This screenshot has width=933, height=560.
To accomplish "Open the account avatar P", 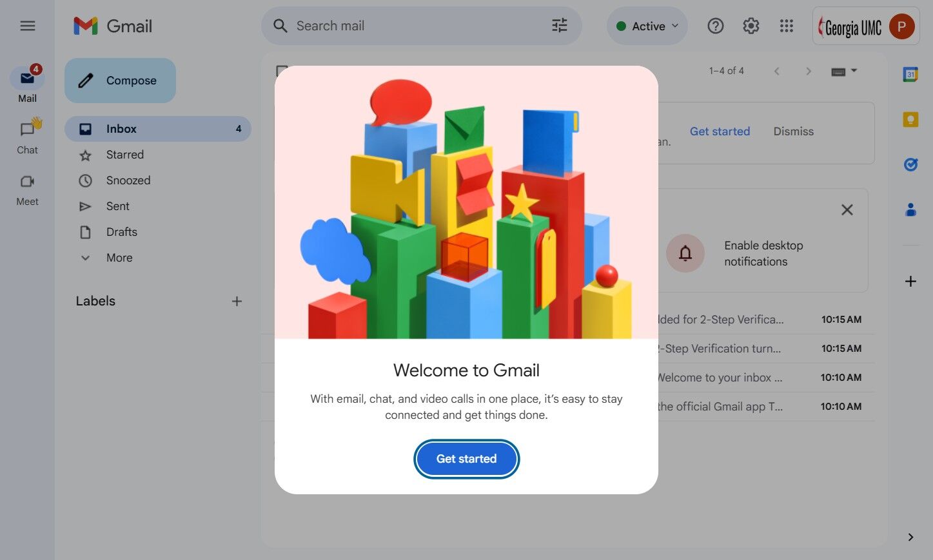I will point(901,26).
